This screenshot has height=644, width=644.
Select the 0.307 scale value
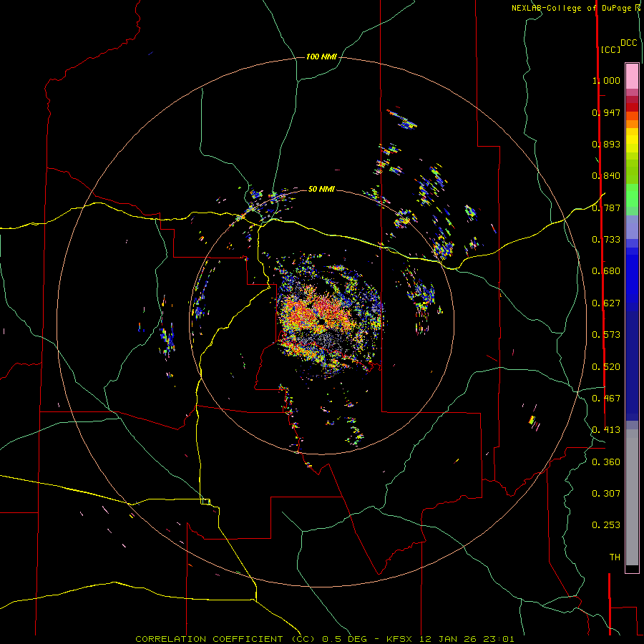[x=606, y=494]
